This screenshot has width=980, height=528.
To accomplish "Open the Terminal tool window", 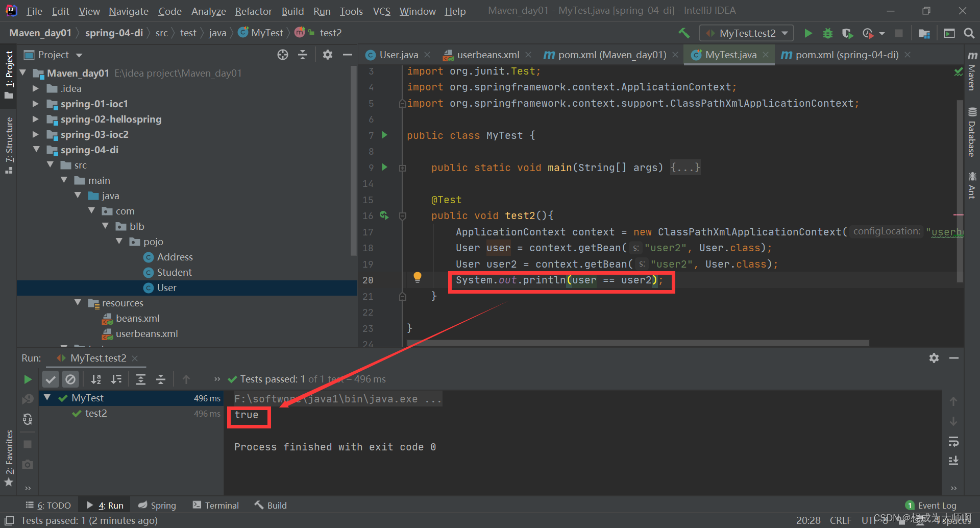I will (x=215, y=505).
